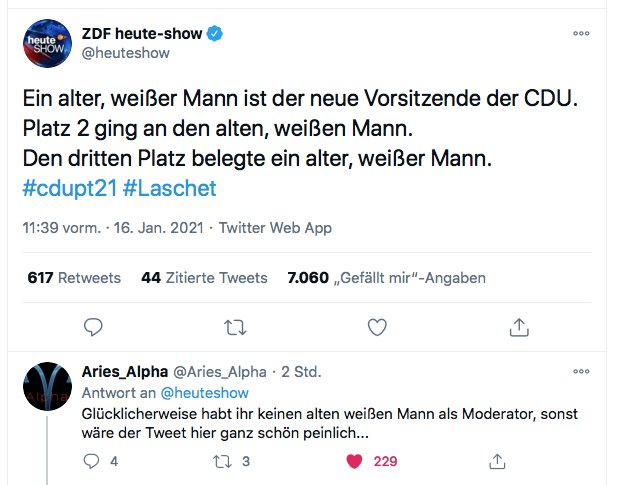The width and height of the screenshot is (617, 485).
Task: Open reply icon on Aries_Alpha's comment
Action: point(91,461)
